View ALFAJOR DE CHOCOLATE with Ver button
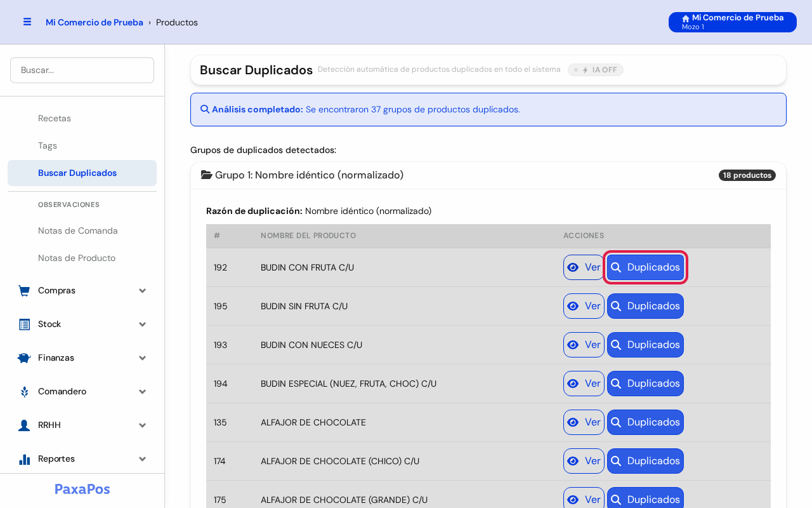Image resolution: width=812 pixels, height=508 pixels. click(584, 422)
